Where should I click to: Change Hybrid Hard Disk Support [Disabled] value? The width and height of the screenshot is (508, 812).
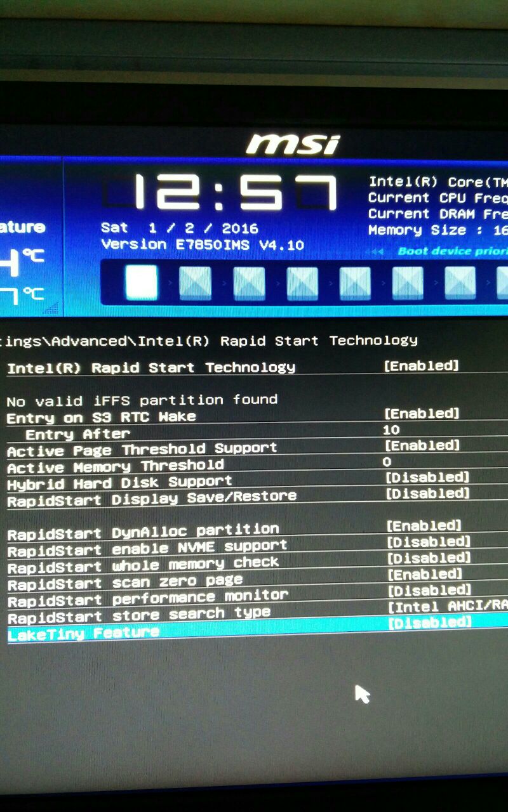tap(427, 477)
